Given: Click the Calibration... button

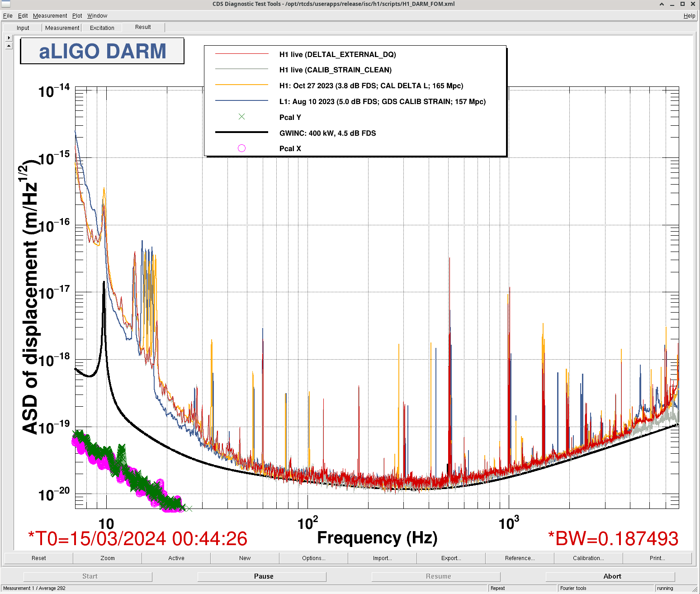Looking at the screenshot, I should [x=588, y=558].
